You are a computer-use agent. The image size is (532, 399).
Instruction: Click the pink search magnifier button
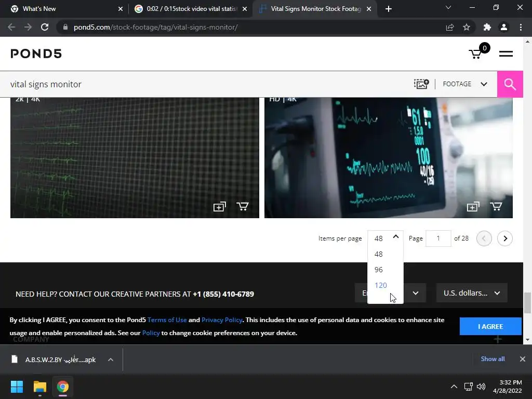(x=510, y=84)
